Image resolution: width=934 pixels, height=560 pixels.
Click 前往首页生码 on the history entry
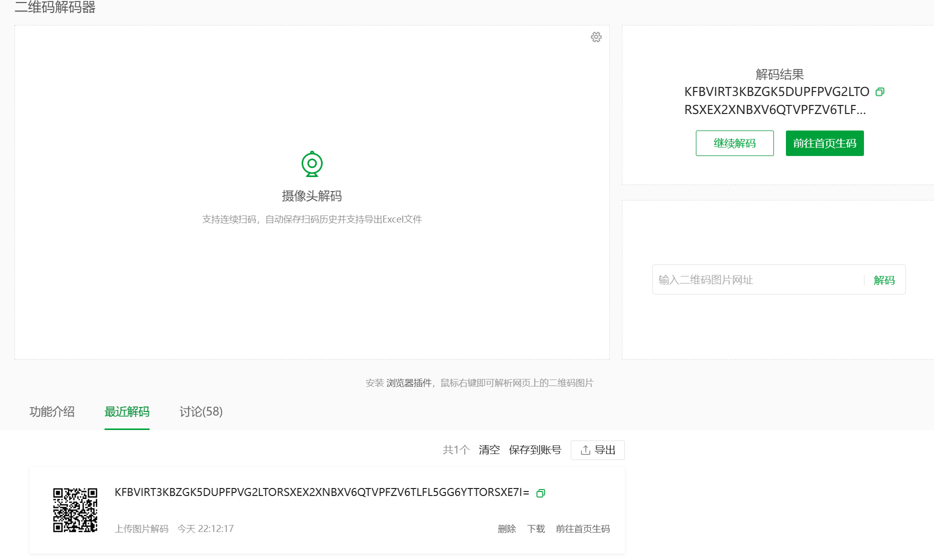click(x=583, y=529)
